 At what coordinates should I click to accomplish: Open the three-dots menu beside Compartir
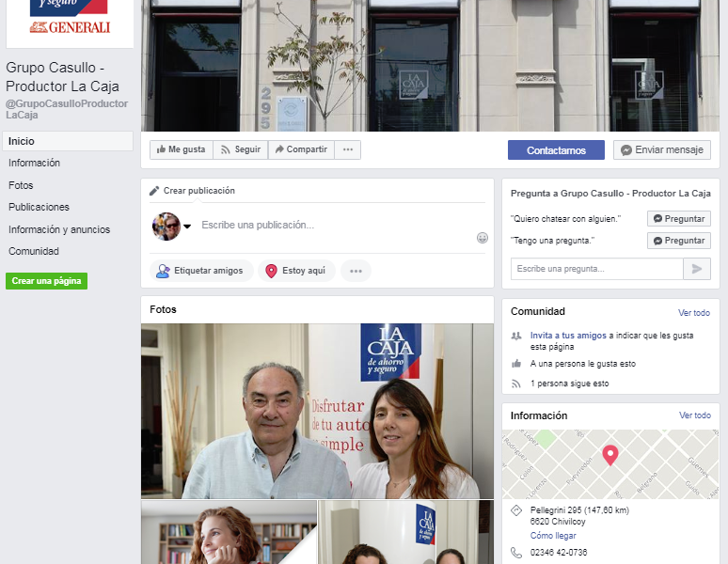point(348,149)
